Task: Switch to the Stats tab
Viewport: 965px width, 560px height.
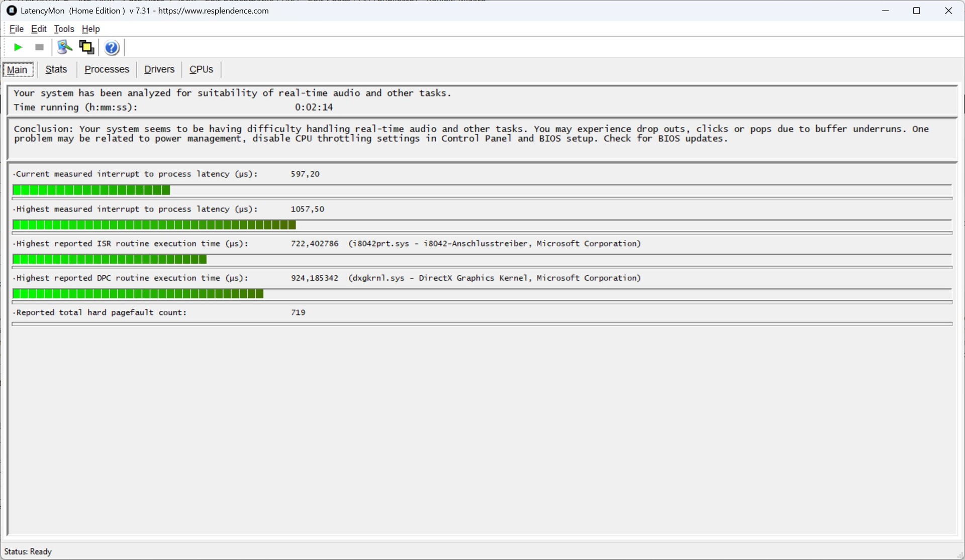Action: 56,69
